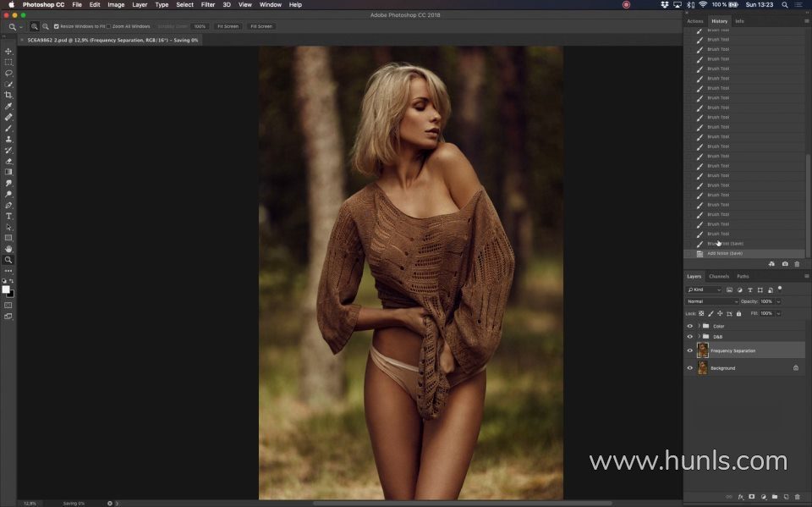Select the Move tool

click(x=8, y=52)
